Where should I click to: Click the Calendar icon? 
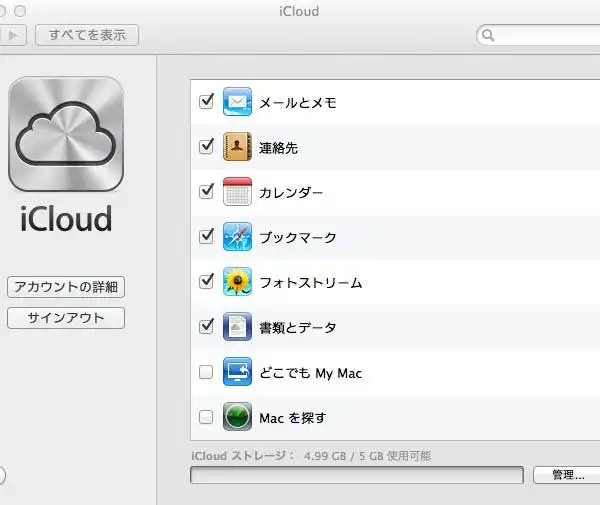click(237, 192)
